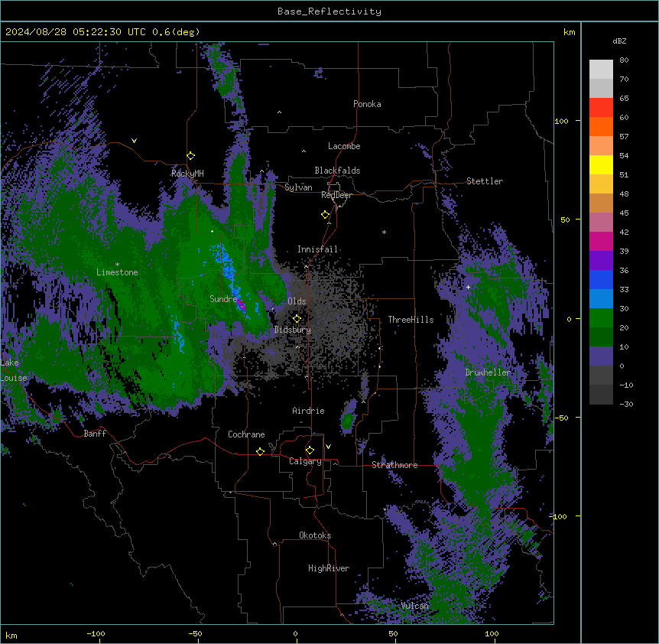The height and width of the screenshot is (644, 659).
Task: Click the Calgary city label
Action: tap(305, 461)
